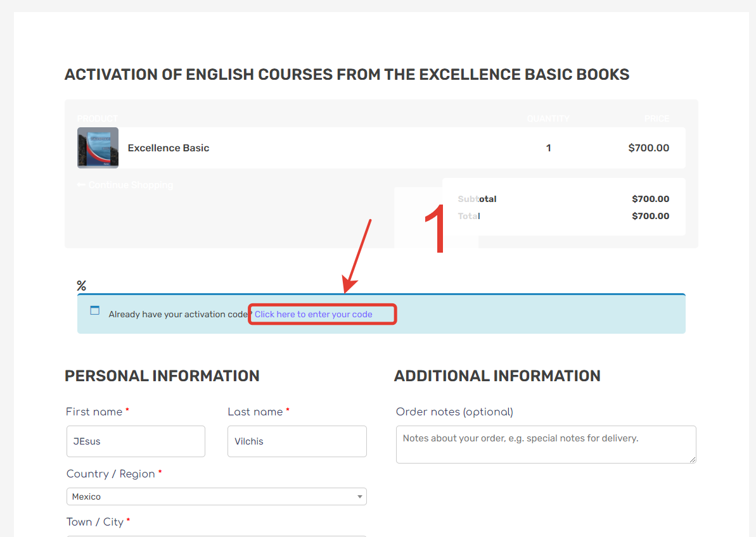756x537 pixels.
Task: Click the product quantity value 1
Action: click(x=548, y=148)
